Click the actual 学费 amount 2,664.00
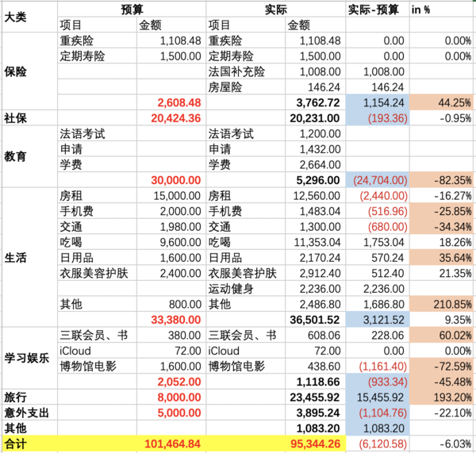This screenshot has height=453, width=476. pyautogui.click(x=316, y=164)
